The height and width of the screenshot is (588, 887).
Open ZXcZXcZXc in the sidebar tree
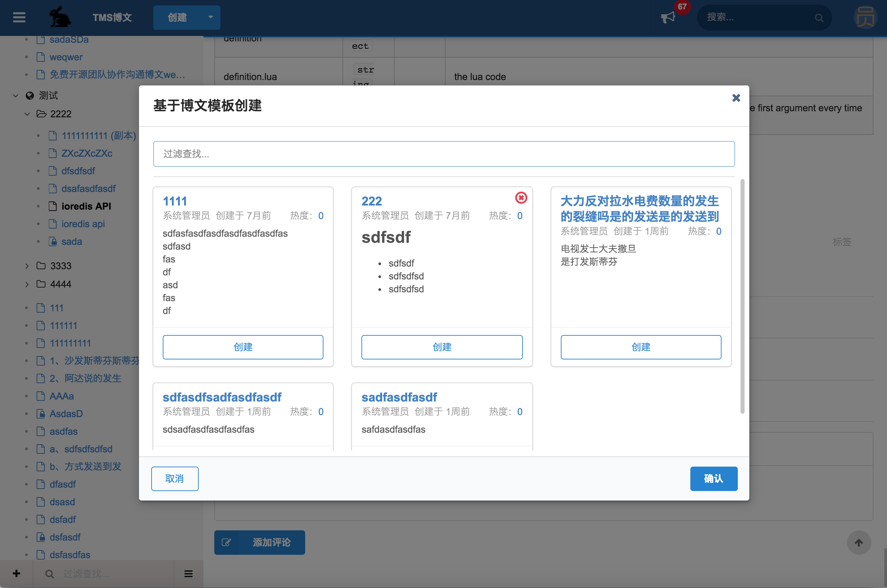[87, 153]
